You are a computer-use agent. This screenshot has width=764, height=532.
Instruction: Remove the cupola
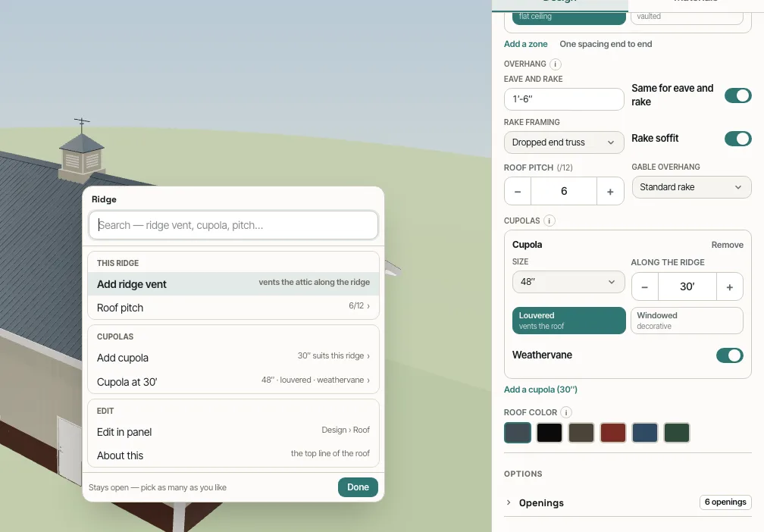coord(727,245)
